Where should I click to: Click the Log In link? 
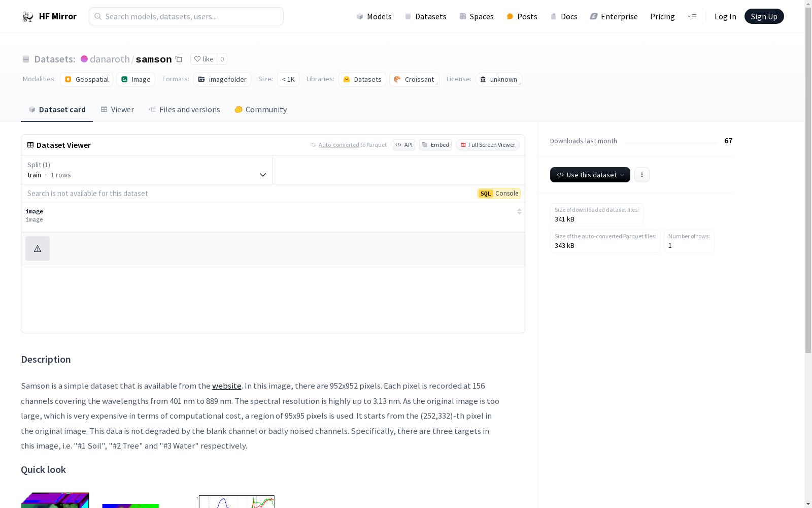coord(725,16)
